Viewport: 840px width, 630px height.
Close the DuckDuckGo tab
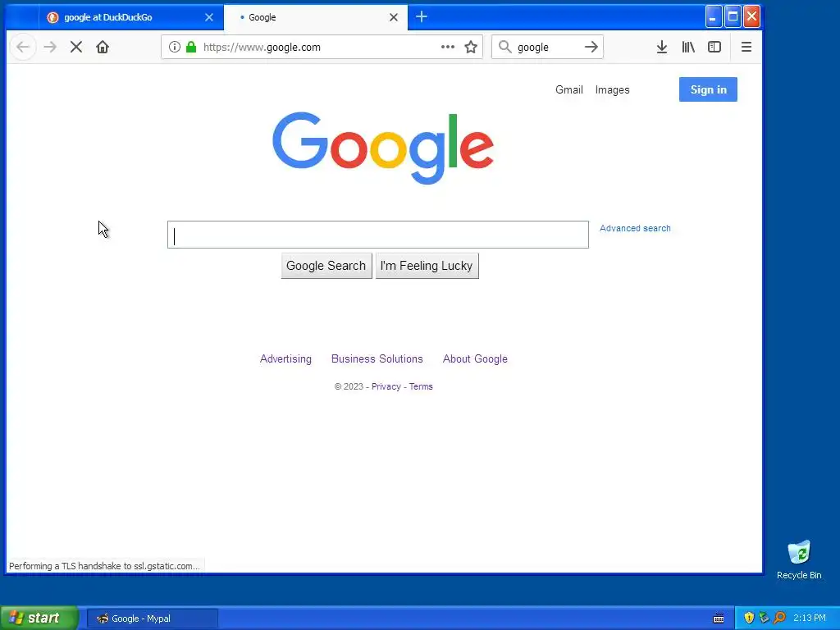tap(209, 17)
